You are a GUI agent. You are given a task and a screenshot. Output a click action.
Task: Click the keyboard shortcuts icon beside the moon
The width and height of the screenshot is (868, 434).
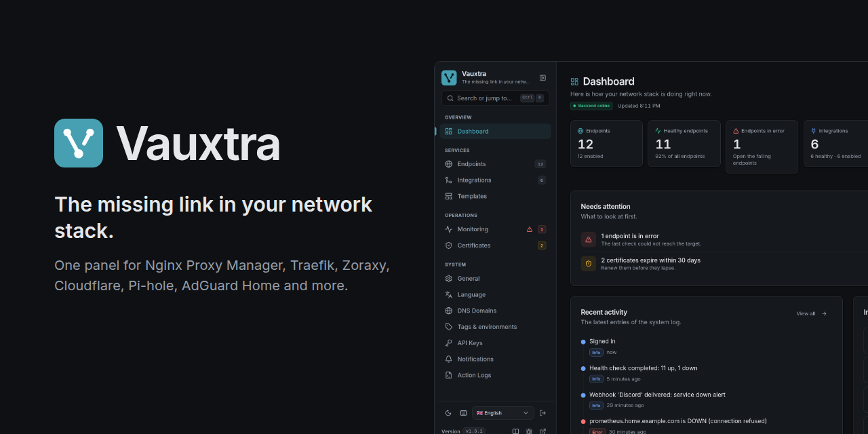coord(463,413)
